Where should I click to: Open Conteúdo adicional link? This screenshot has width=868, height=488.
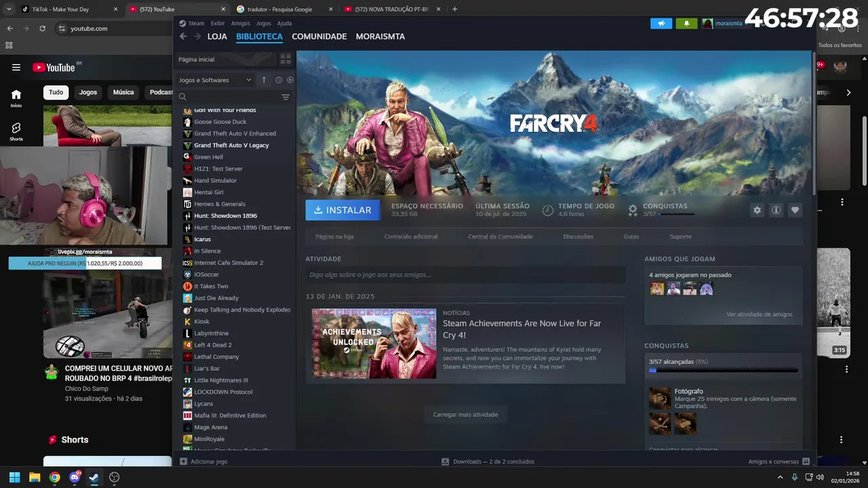[x=411, y=237]
